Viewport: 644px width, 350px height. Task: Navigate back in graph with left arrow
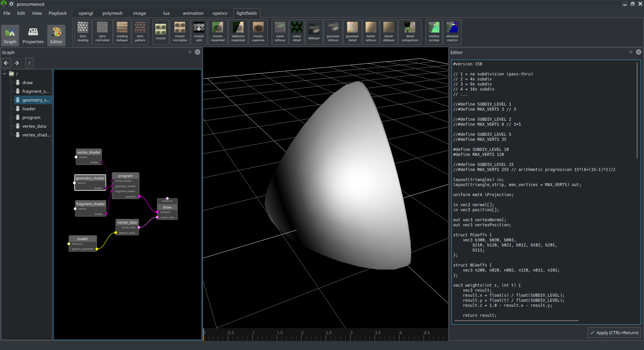point(6,63)
